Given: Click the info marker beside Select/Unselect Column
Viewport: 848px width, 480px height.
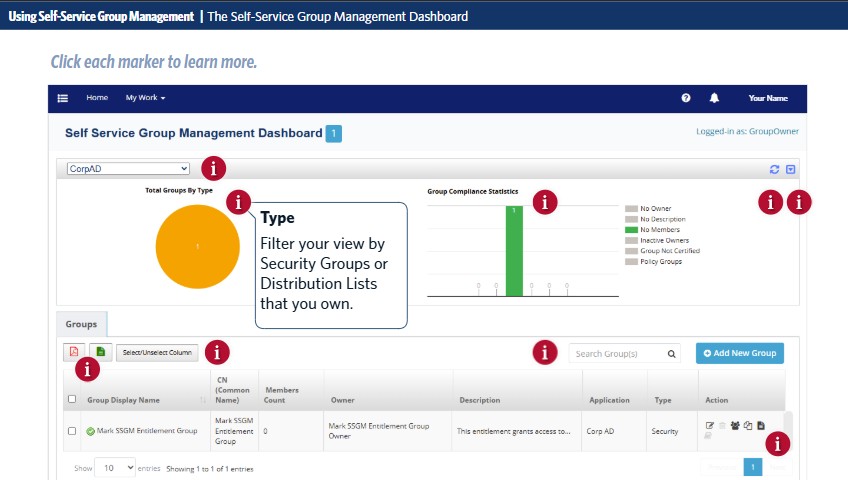Looking at the screenshot, I should tap(217, 352).
